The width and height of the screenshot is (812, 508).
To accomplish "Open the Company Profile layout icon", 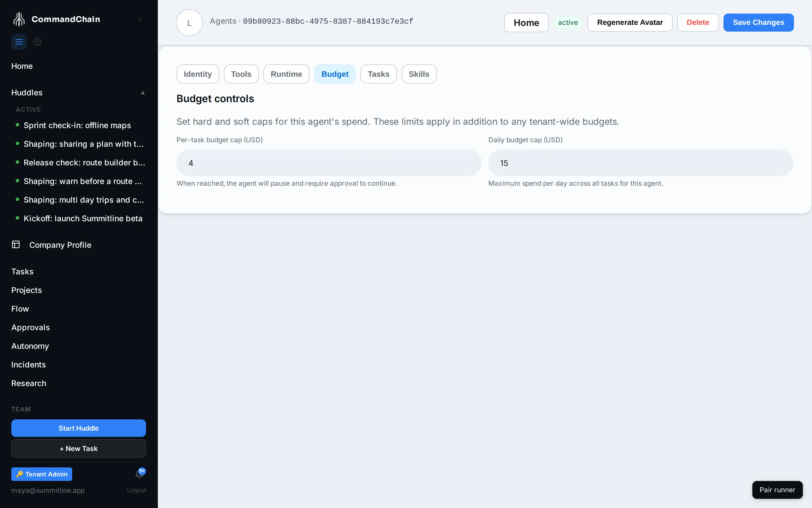I will 16,245.
